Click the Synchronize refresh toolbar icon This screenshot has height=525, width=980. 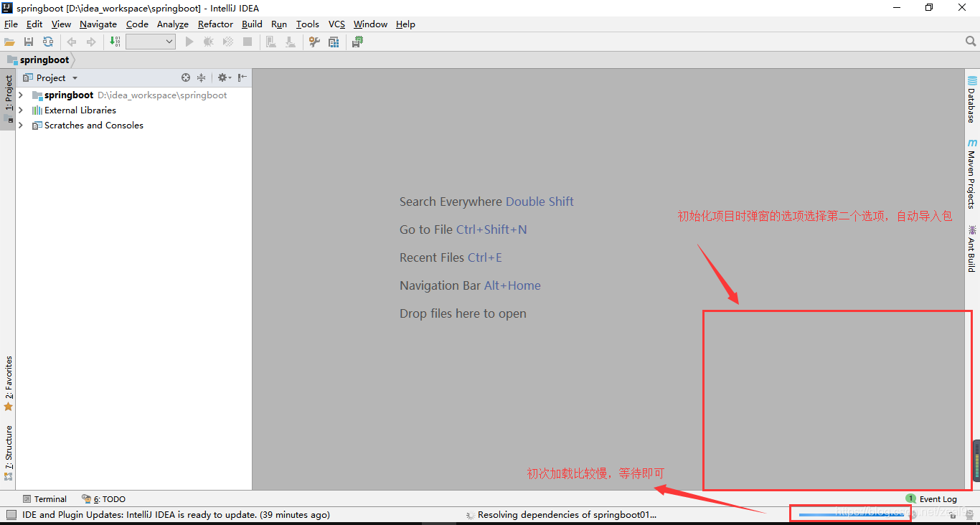coord(48,42)
